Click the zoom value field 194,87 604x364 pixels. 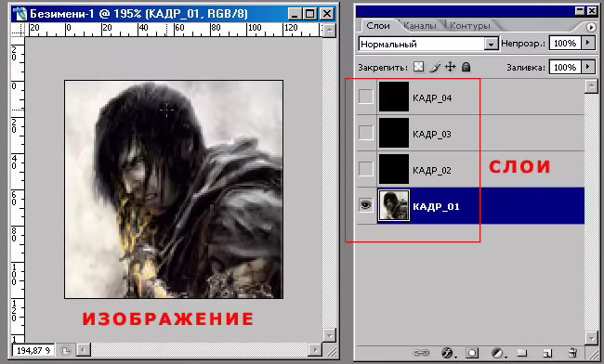33,350
